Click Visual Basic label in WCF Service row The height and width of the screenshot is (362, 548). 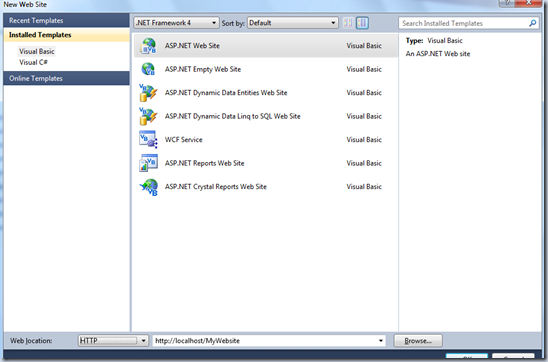pyautogui.click(x=364, y=139)
